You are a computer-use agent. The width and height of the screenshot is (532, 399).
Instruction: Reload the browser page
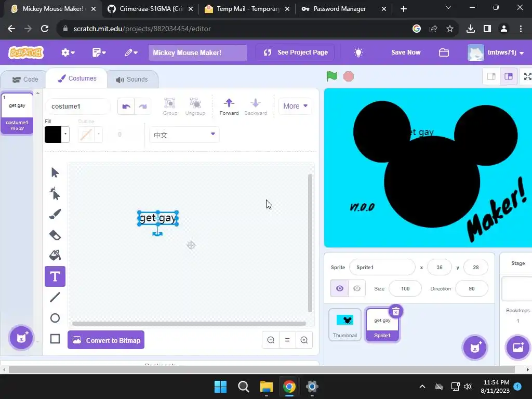pos(45,29)
